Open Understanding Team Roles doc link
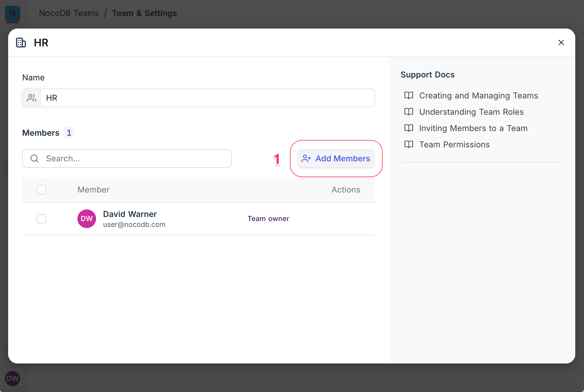Screen dimensions: 584x392 [471, 112]
